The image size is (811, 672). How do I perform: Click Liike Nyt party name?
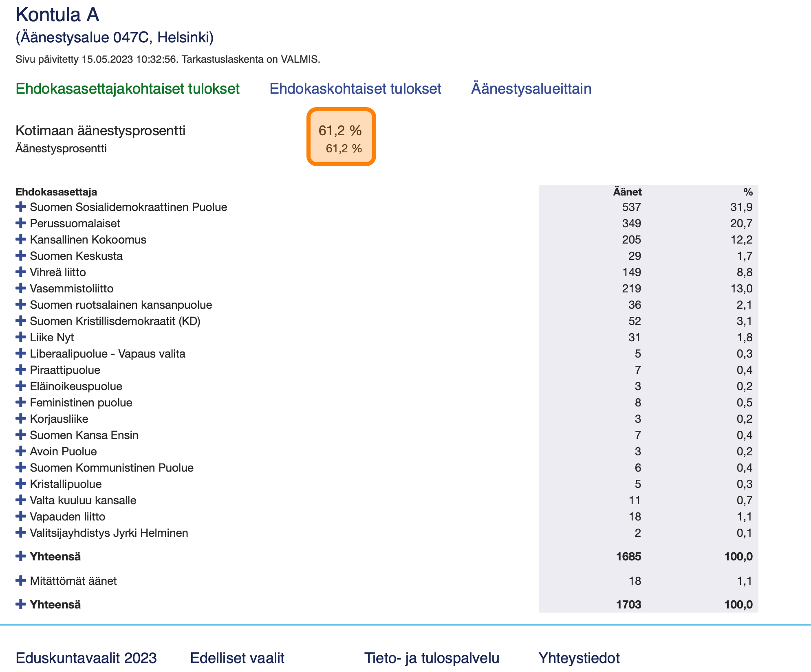coord(52,337)
